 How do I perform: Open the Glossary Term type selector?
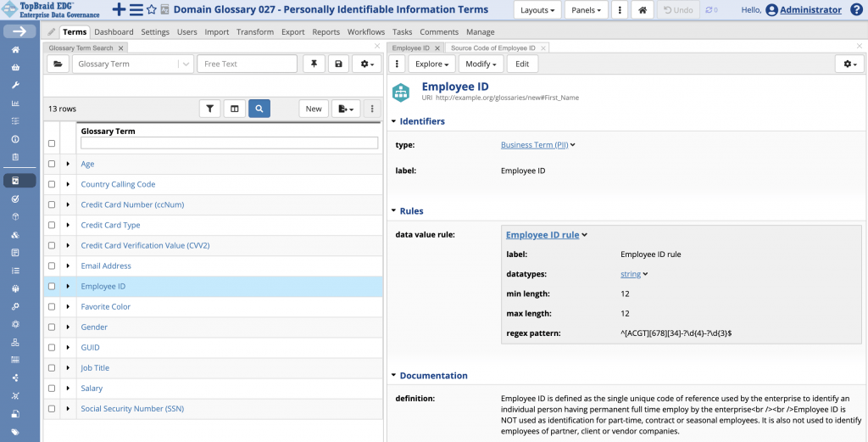[133, 64]
